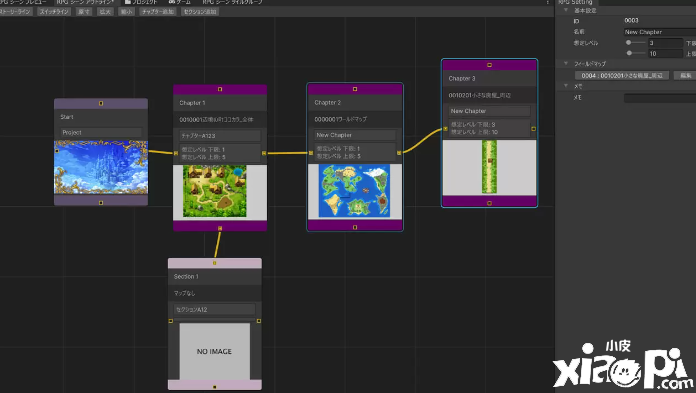This screenshot has width=696, height=393.
Task: Click the top port of Chapter 2 node
Action: 355,89
